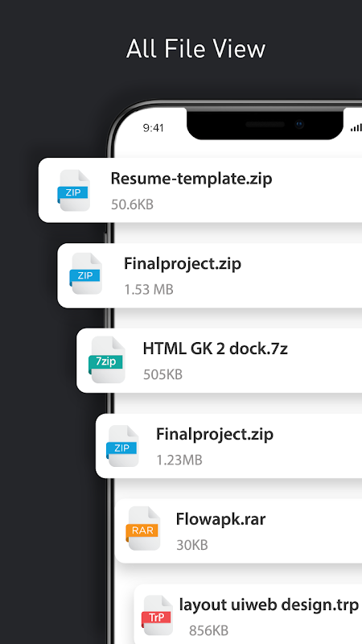Tap the signal strength icon in status bar
Image resolution: width=362 pixels, height=644 pixels.
click(x=356, y=128)
